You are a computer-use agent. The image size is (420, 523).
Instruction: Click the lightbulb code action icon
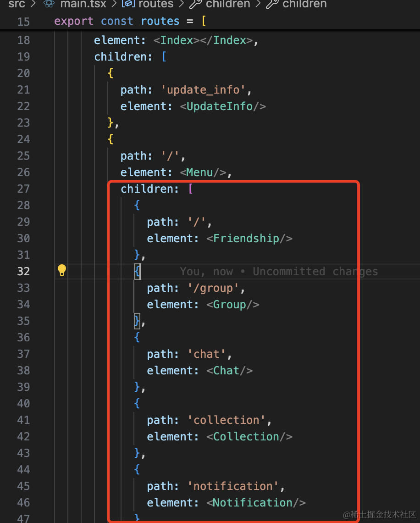tap(62, 271)
